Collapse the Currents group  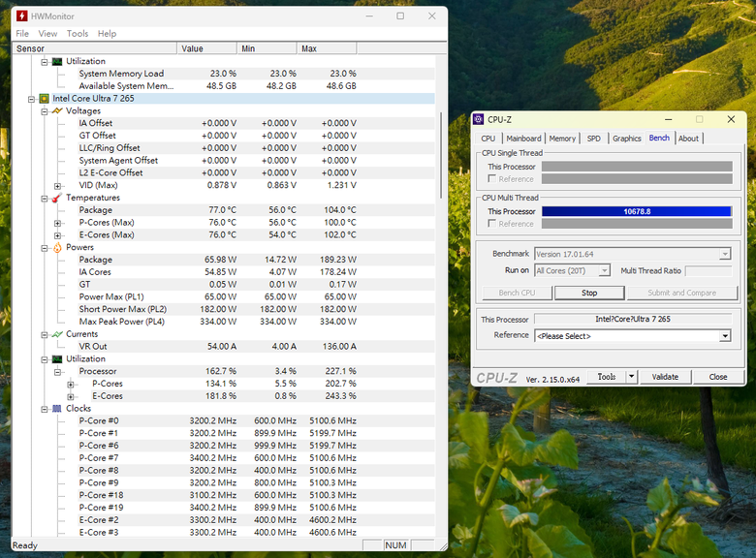click(x=45, y=335)
